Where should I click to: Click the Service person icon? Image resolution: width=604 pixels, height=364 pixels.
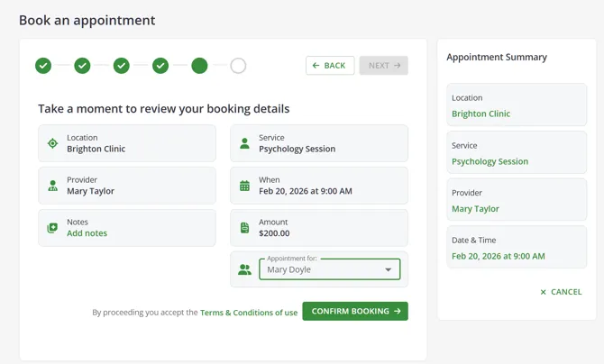pos(244,143)
